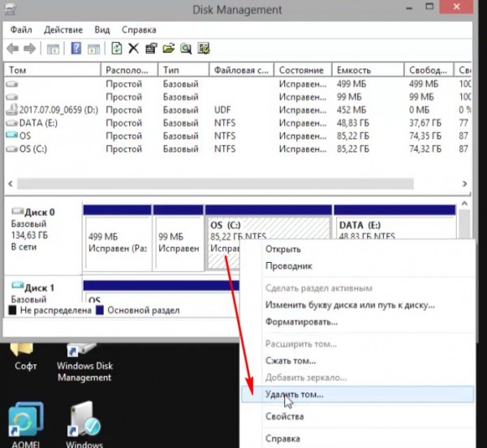Viewport: 487px width, 448px height.
Task: Select the OS volume without drive letter
Action: (x=238, y=136)
